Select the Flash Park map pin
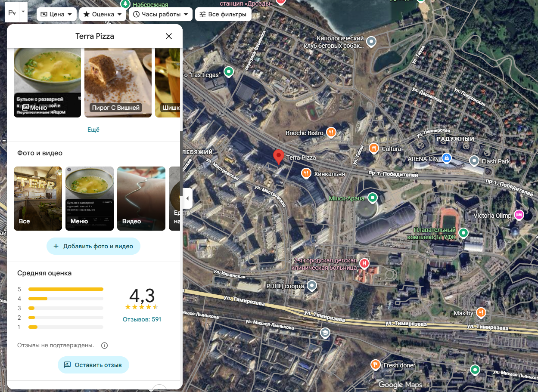Screen dimensions: 538x392 click(474, 161)
